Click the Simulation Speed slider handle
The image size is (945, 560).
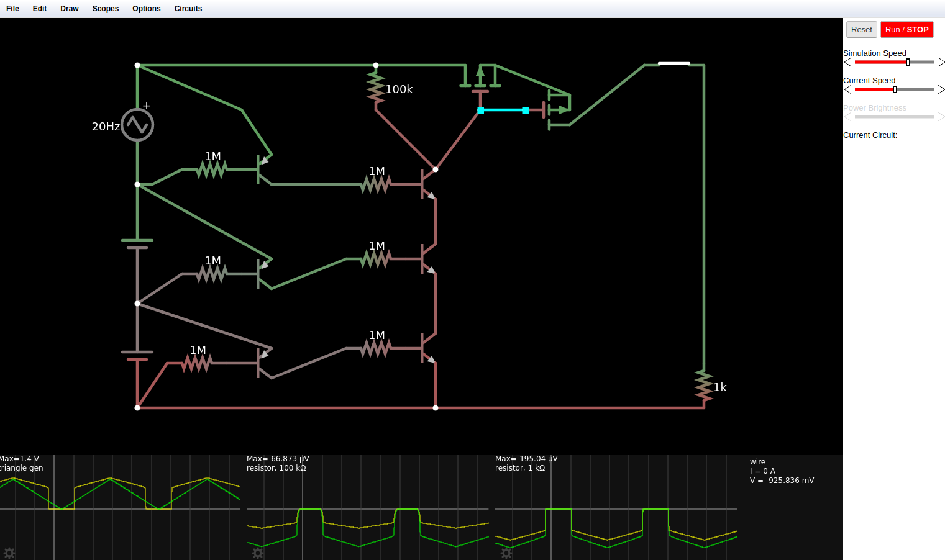pos(908,62)
